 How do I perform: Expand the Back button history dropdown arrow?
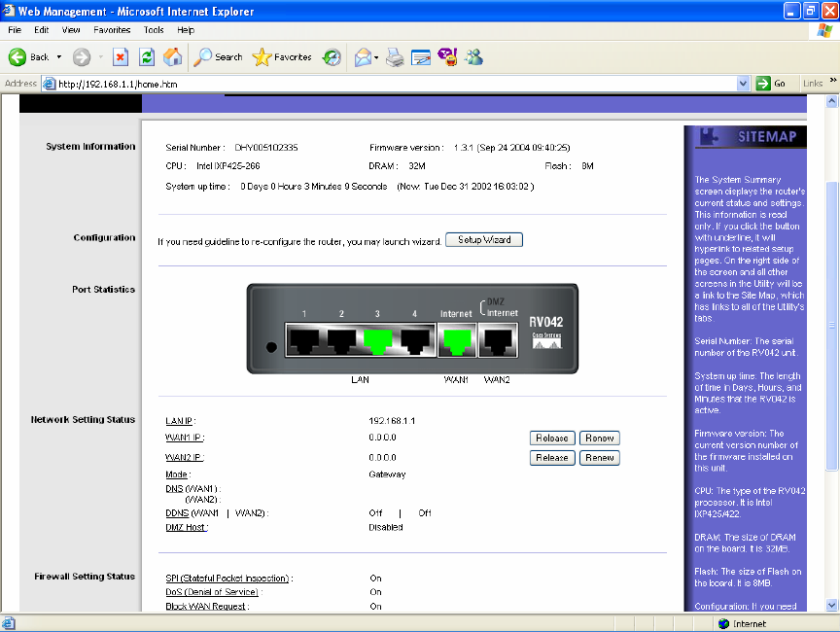pos(59,57)
